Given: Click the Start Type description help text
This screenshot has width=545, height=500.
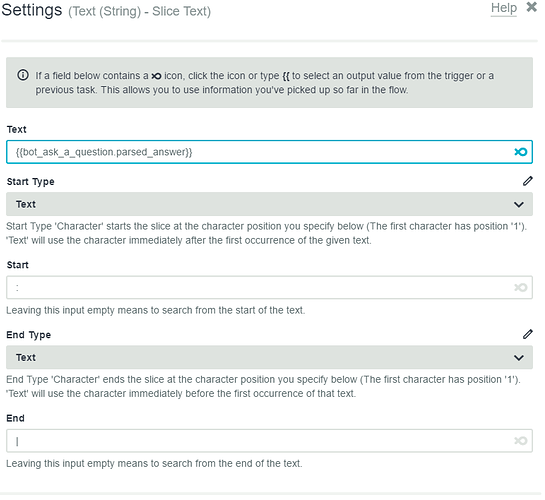Looking at the screenshot, I should tap(267, 233).
